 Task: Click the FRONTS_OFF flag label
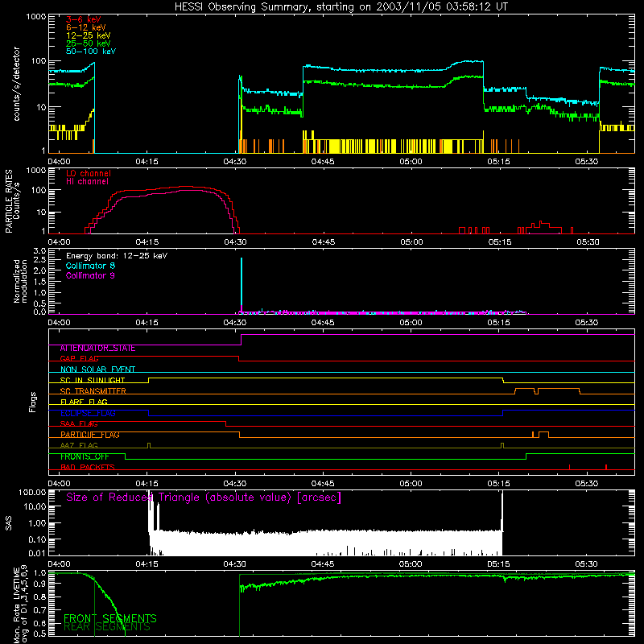[85, 456]
